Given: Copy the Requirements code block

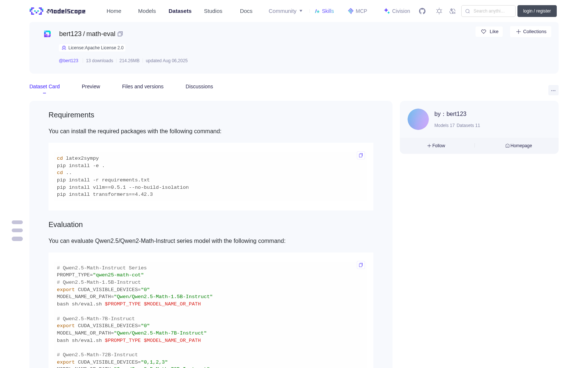Looking at the screenshot, I should 361,155.
